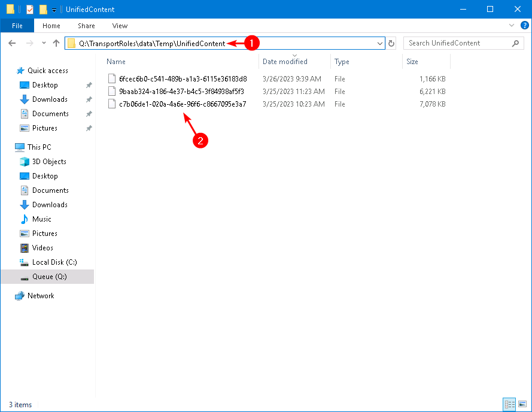Focus the Search UnifiedContent box
This screenshot has width=532, height=412.
pos(463,43)
